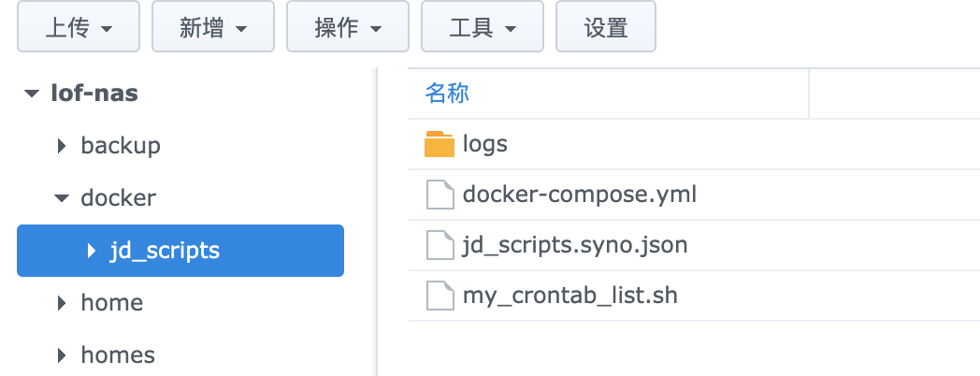Click the 设置 settings button
Screen dimensions: 980x376
pyautogui.click(x=606, y=28)
